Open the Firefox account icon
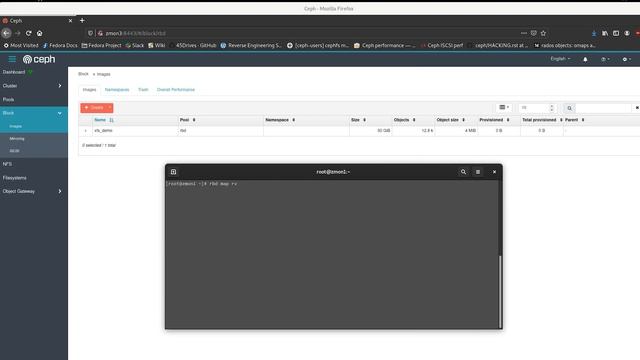 [x=627, y=33]
